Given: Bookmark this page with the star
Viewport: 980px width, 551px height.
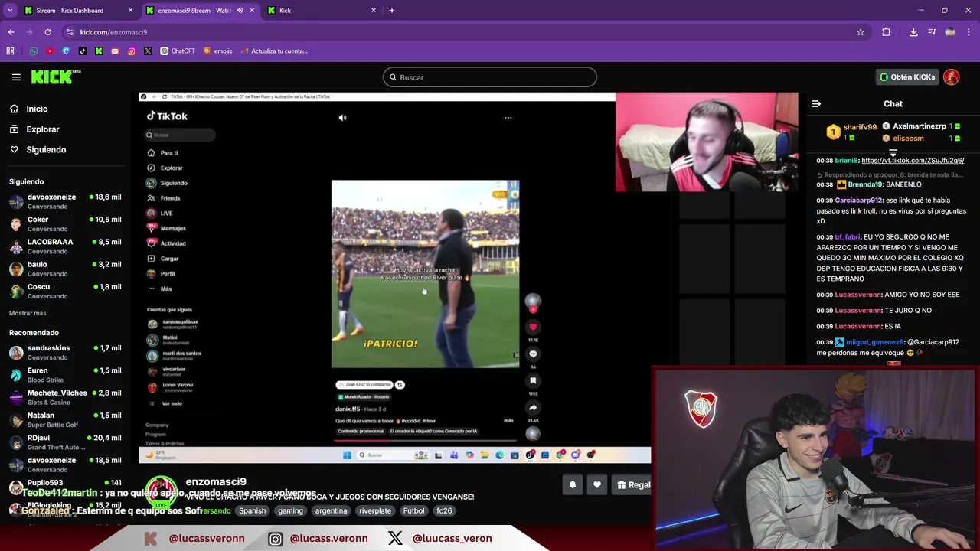Looking at the screenshot, I should (x=861, y=32).
